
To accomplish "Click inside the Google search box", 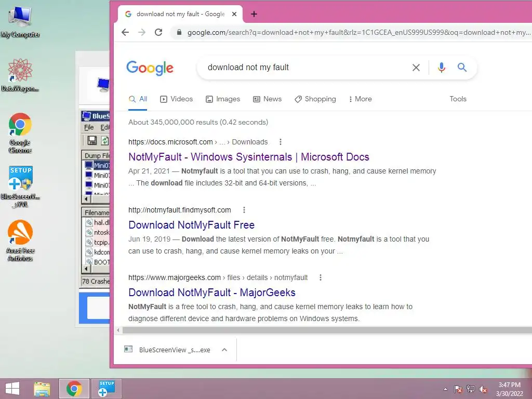I will click(x=305, y=68).
